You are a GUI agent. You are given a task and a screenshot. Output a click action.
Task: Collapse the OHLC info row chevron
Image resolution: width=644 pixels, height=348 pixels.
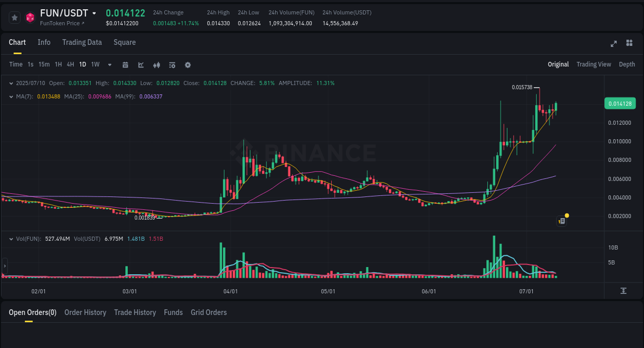11,82
